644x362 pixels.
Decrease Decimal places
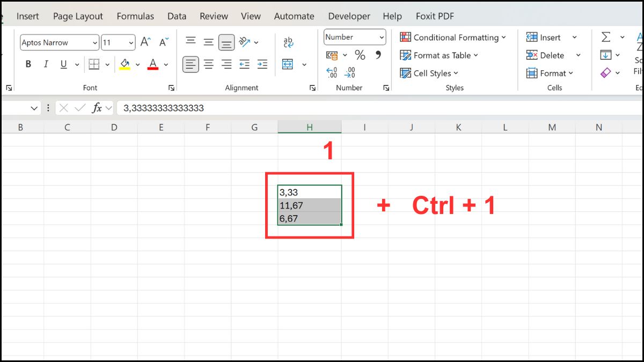350,72
